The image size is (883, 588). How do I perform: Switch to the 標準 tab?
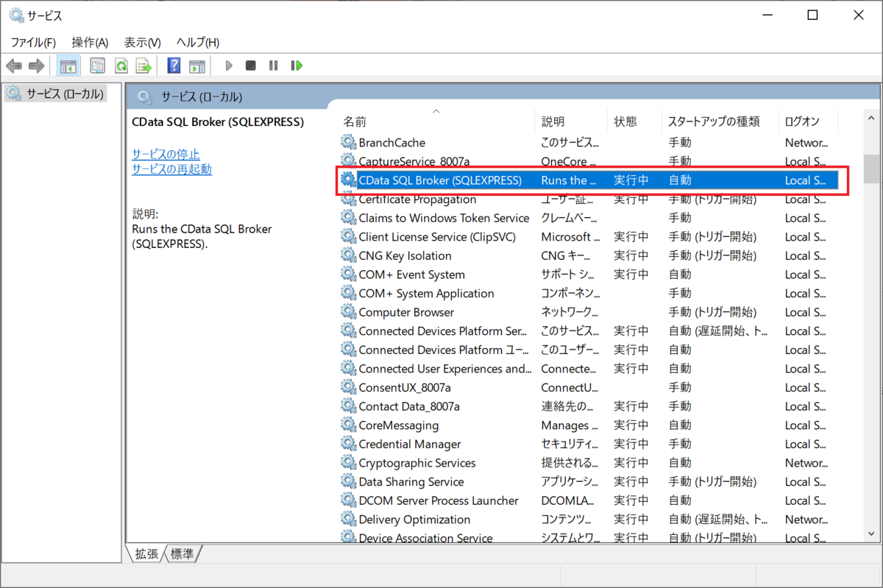(x=182, y=554)
